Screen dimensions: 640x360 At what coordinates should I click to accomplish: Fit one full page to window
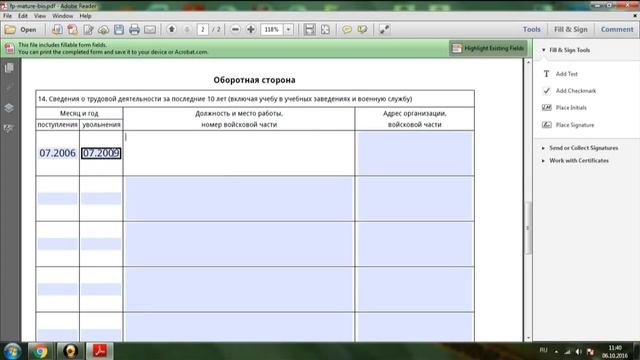325,29
